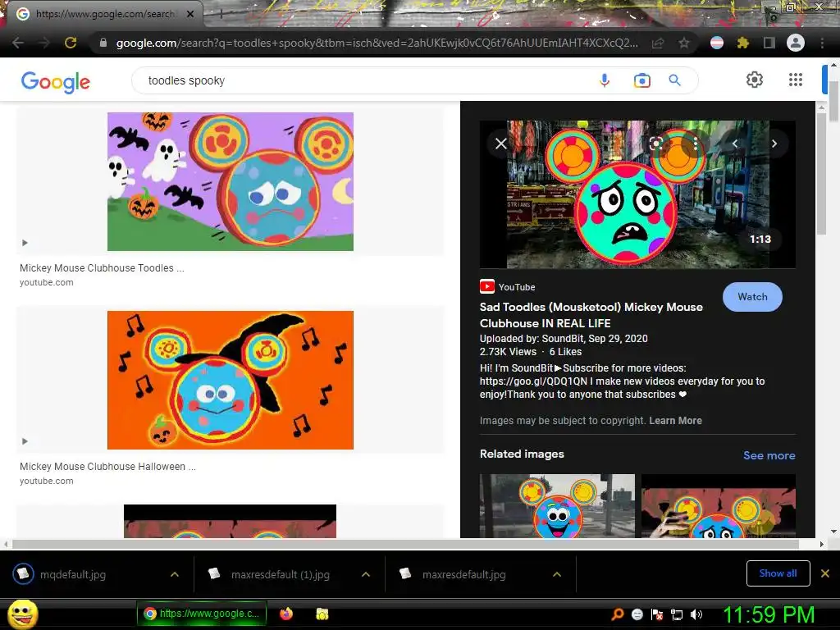Click the Google logo
The image size is (840, 630).
pyautogui.click(x=56, y=82)
